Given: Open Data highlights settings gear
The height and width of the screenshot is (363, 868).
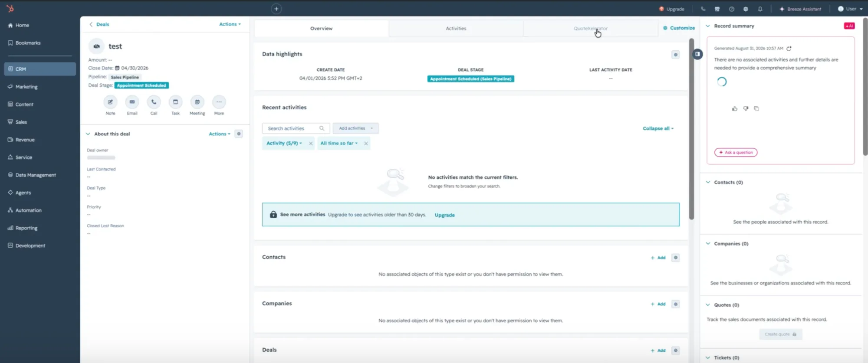Looking at the screenshot, I should pyautogui.click(x=675, y=55).
